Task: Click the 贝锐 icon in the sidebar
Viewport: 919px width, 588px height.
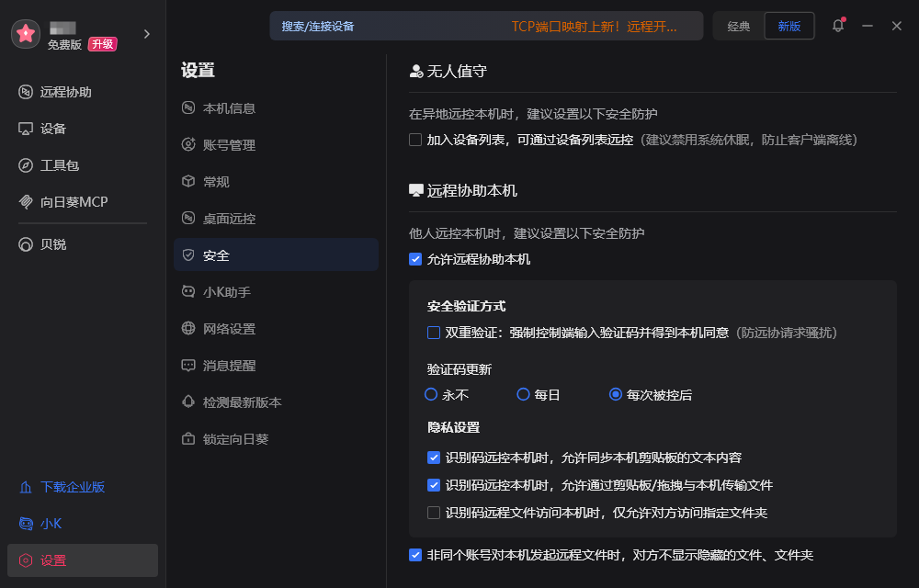Action: (25, 244)
